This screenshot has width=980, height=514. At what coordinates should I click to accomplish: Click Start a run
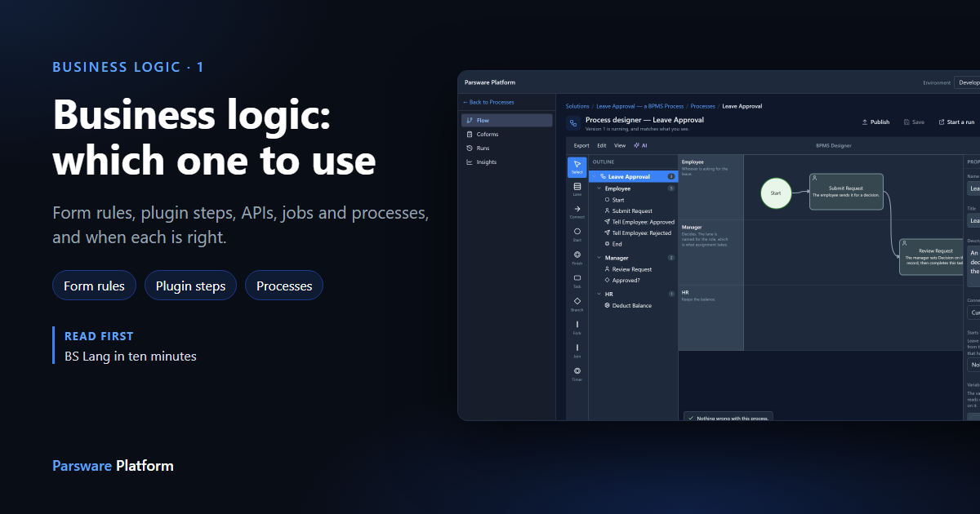956,122
